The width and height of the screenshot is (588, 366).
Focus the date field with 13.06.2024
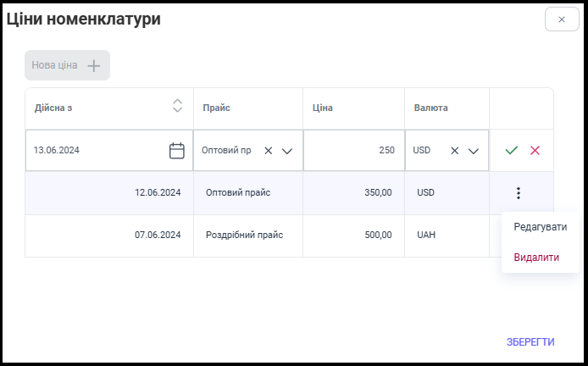pyautogui.click(x=109, y=150)
